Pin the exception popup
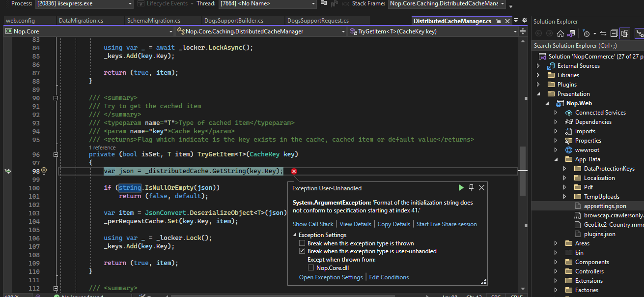Screen dimensions: 644x297 tap(472, 188)
